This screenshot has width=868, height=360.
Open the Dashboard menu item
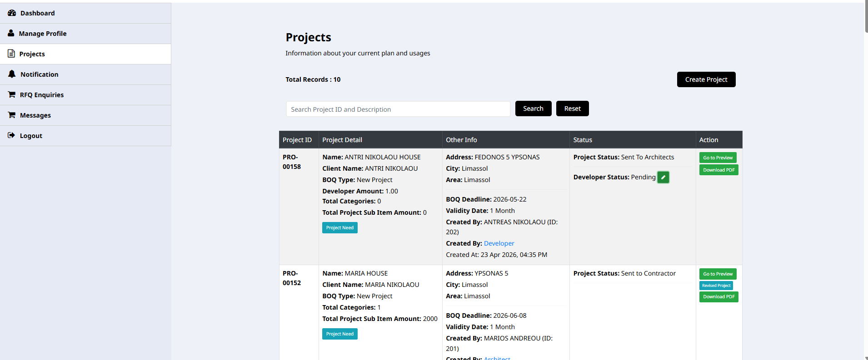click(x=85, y=13)
